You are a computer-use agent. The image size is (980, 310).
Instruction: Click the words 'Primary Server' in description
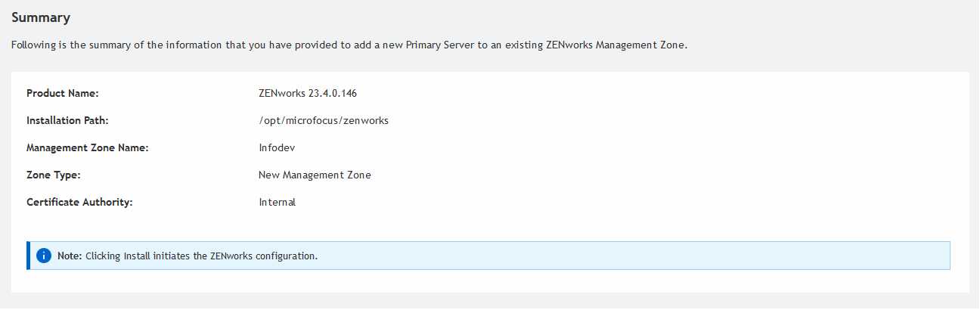(439, 45)
